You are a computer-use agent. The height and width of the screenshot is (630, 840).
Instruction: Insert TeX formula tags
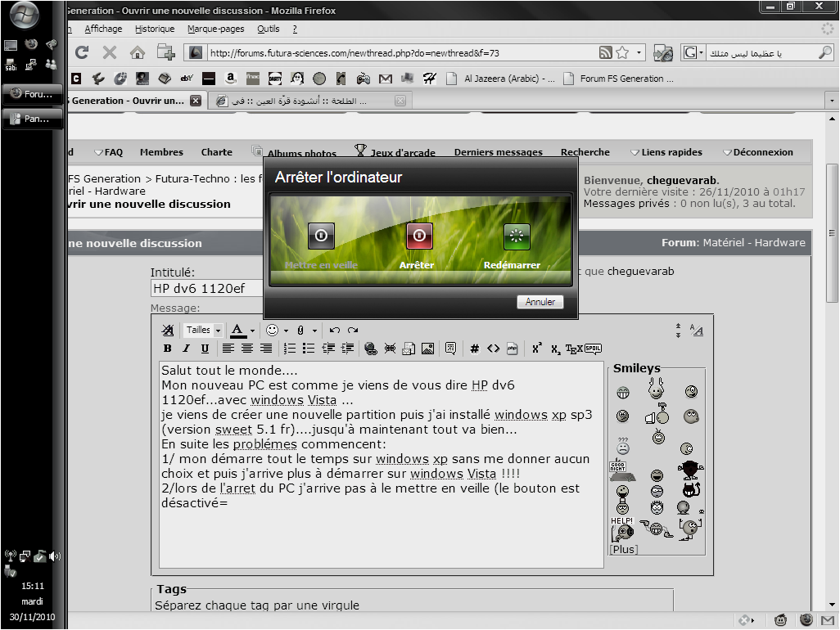(x=574, y=349)
